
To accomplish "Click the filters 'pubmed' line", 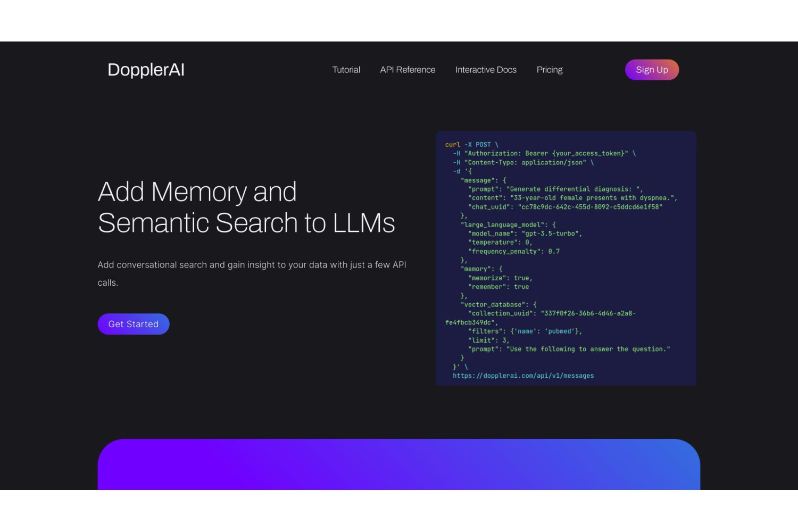I will pos(525,331).
